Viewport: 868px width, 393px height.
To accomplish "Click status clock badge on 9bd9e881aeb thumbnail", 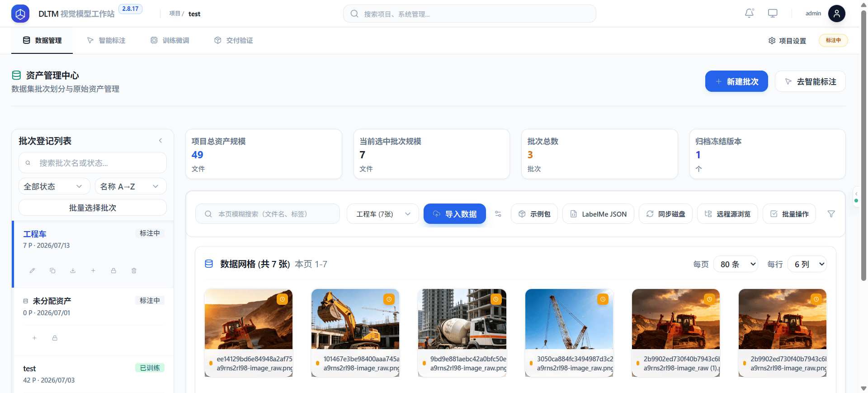I will (496, 299).
